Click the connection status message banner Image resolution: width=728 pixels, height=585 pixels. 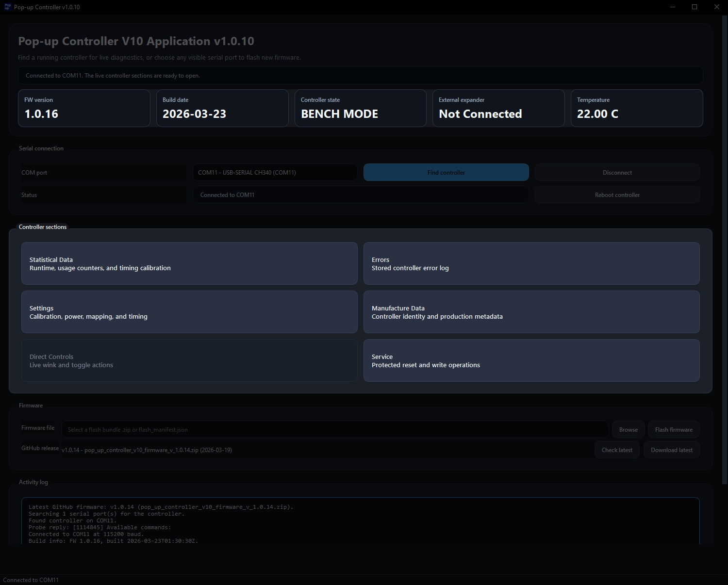click(360, 75)
